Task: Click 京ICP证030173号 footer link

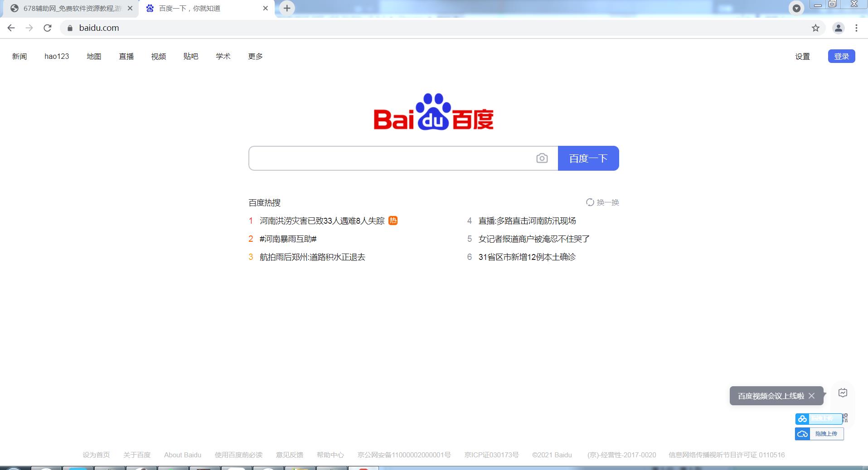Action: click(492, 455)
